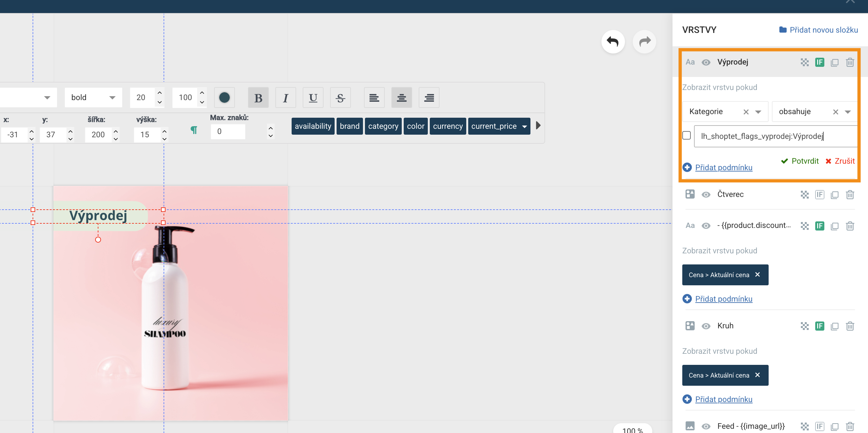This screenshot has height=433, width=868.
Task: Tick the checkbox beside condition value field
Action: pos(686,135)
